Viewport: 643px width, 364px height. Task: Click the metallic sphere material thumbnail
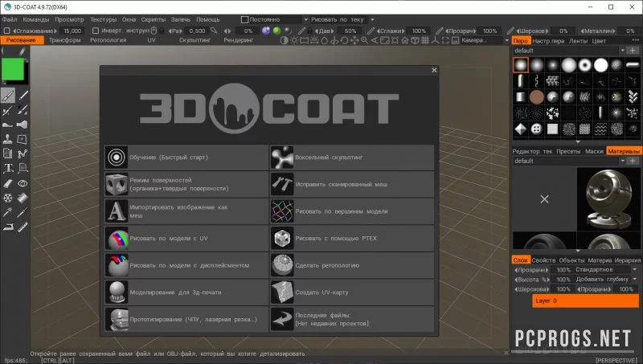click(609, 198)
